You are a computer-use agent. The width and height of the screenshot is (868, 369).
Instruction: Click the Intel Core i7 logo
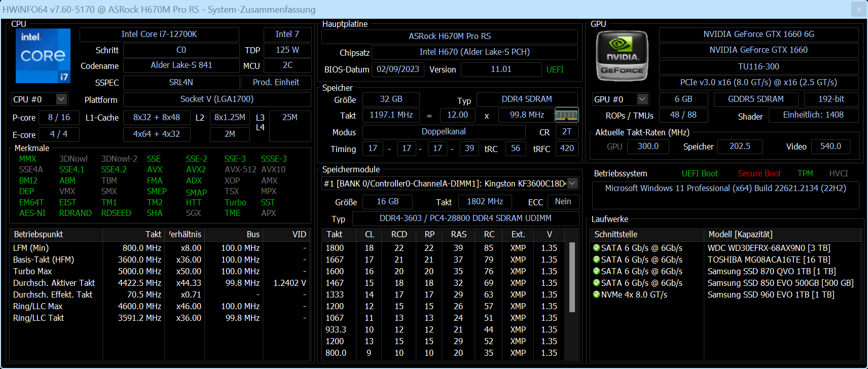pyautogui.click(x=43, y=56)
